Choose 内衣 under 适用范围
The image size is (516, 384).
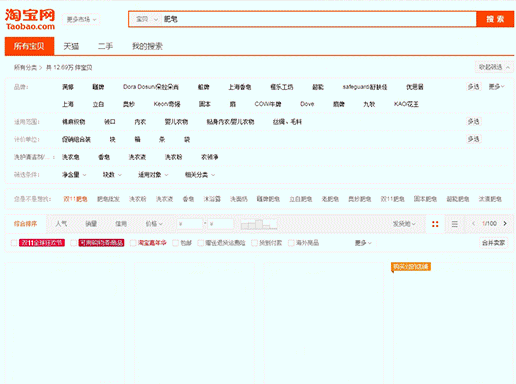(140, 122)
